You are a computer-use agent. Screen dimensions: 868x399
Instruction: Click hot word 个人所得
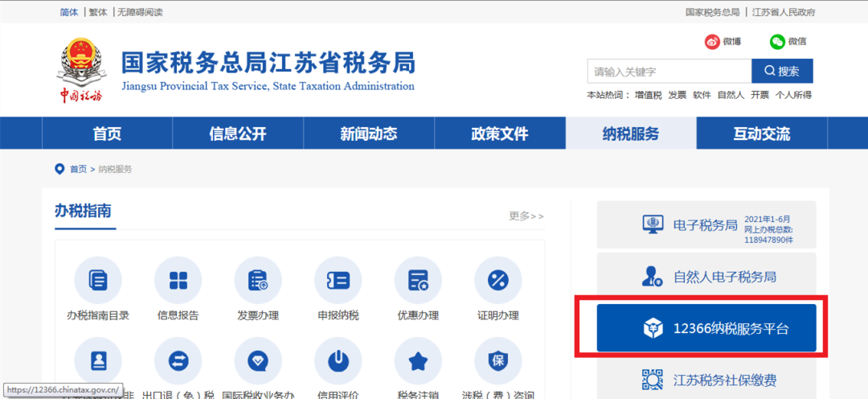coord(793,95)
